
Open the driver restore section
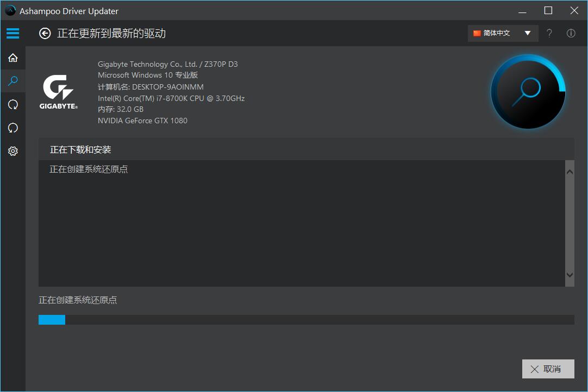tap(12, 127)
